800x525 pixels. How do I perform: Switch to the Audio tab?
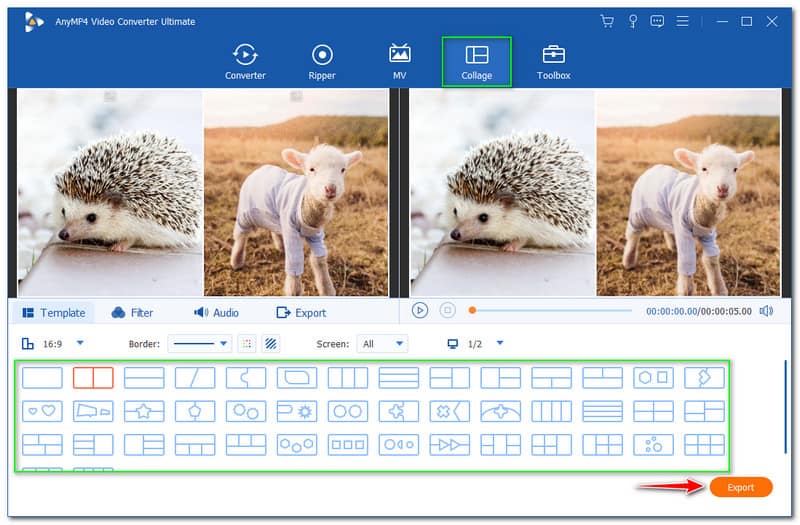(x=216, y=313)
